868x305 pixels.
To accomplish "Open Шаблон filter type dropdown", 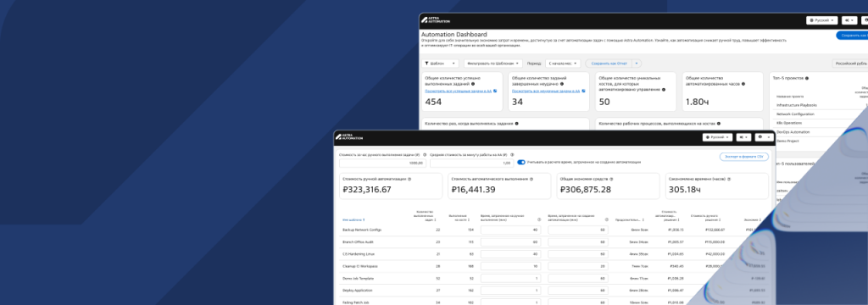I will [x=440, y=64].
